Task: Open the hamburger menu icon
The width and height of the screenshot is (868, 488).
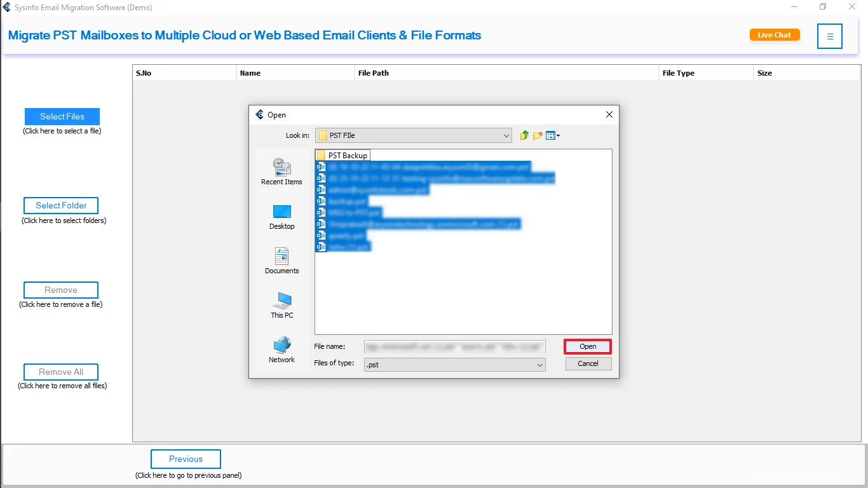Action: tap(830, 36)
